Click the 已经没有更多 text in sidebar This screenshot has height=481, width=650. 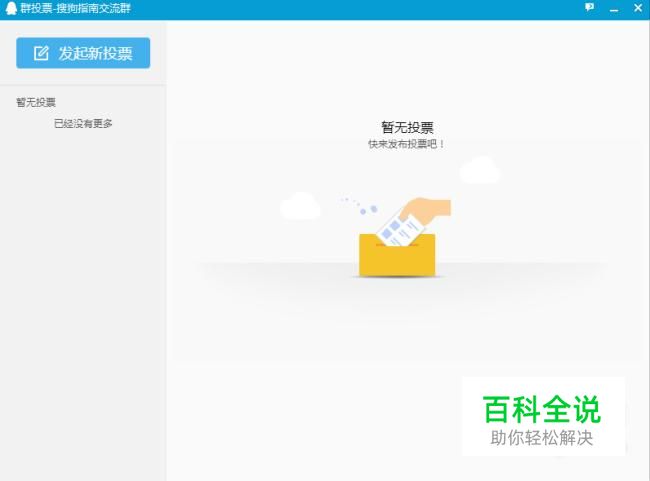coord(83,123)
